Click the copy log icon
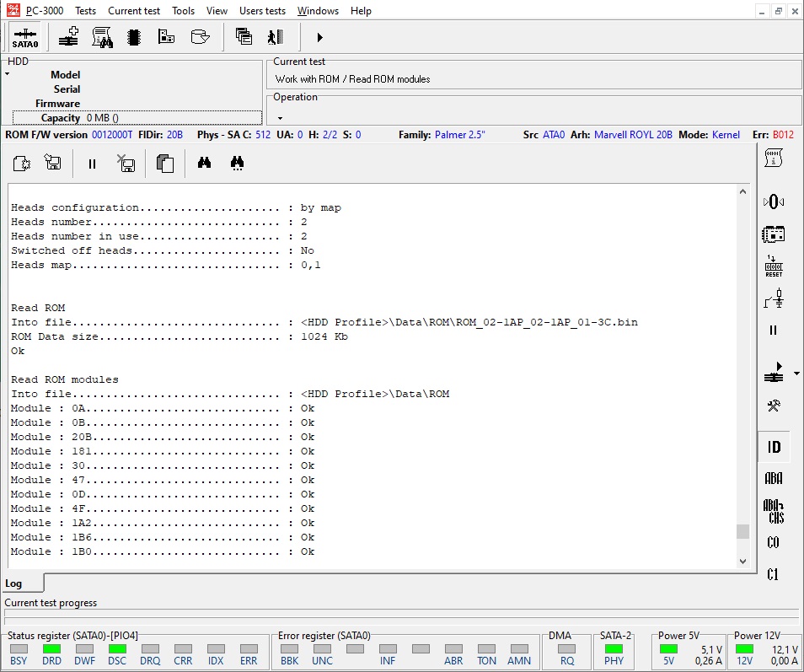Screen dimensions: 804x672 pyautogui.click(x=165, y=164)
